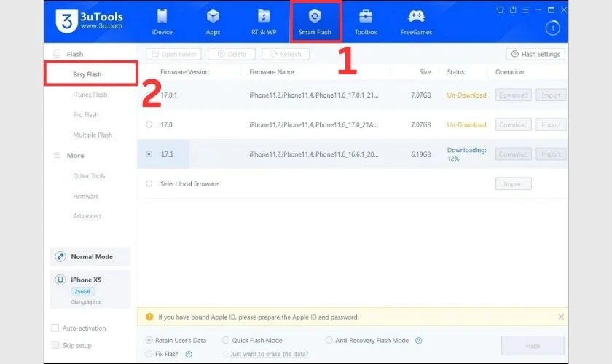Click the Flash Settings gear icon
Image resolution: width=612 pixels, height=364 pixels.
pos(515,54)
